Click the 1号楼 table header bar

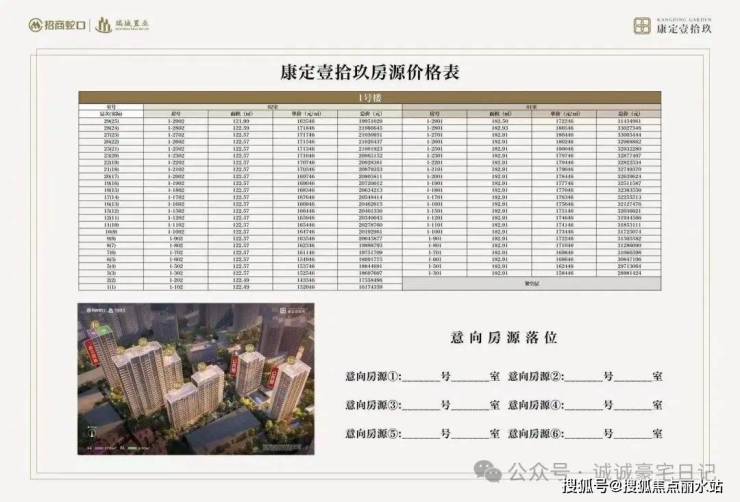(370, 98)
